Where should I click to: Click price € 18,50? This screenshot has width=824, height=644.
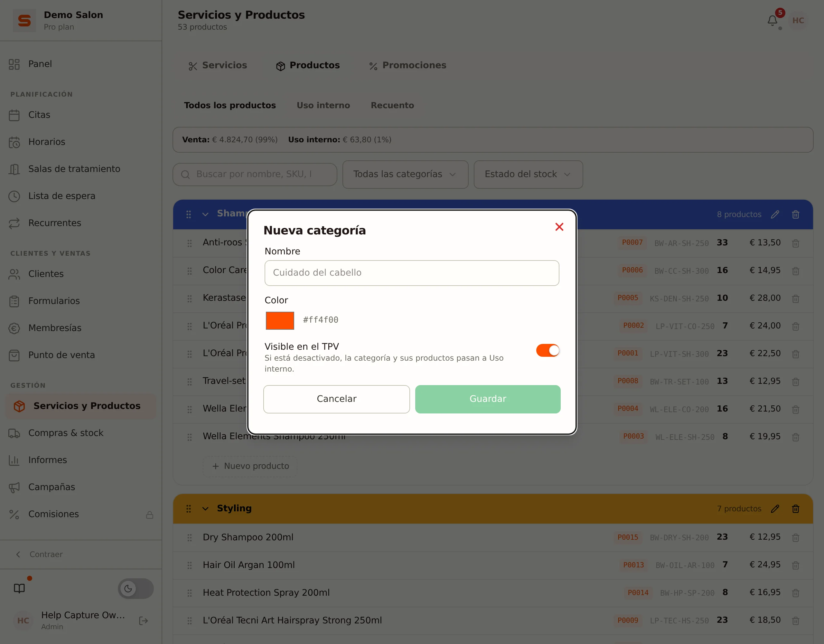765,620
